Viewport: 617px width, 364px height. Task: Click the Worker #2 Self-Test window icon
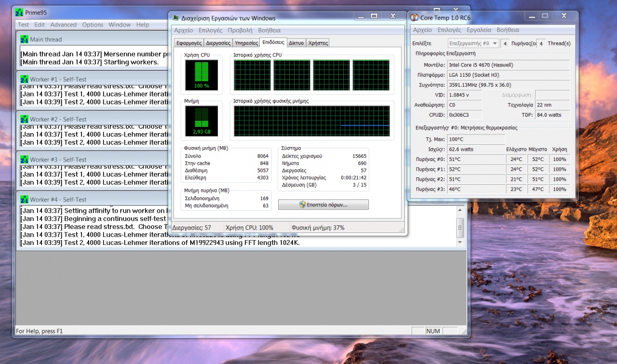[x=24, y=119]
